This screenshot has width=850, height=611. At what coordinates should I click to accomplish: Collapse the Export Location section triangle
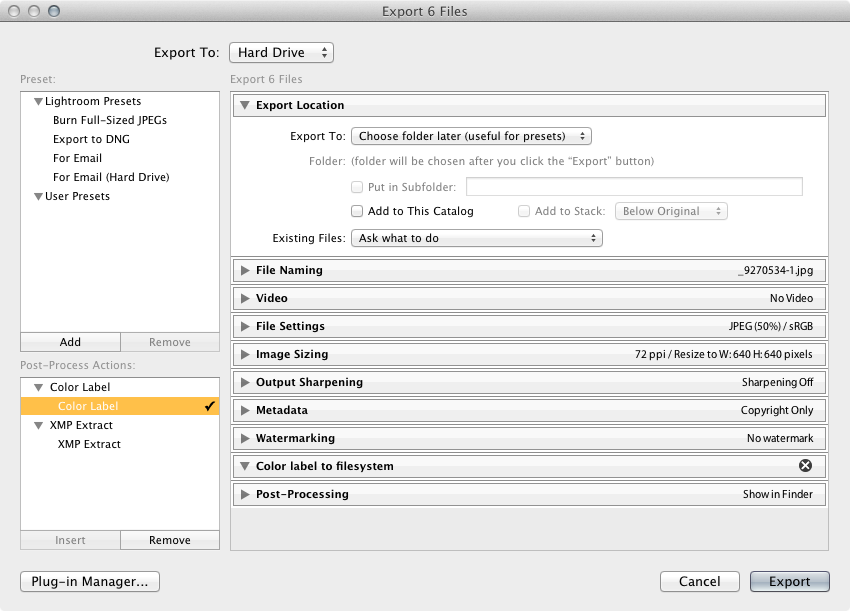pyautogui.click(x=245, y=105)
